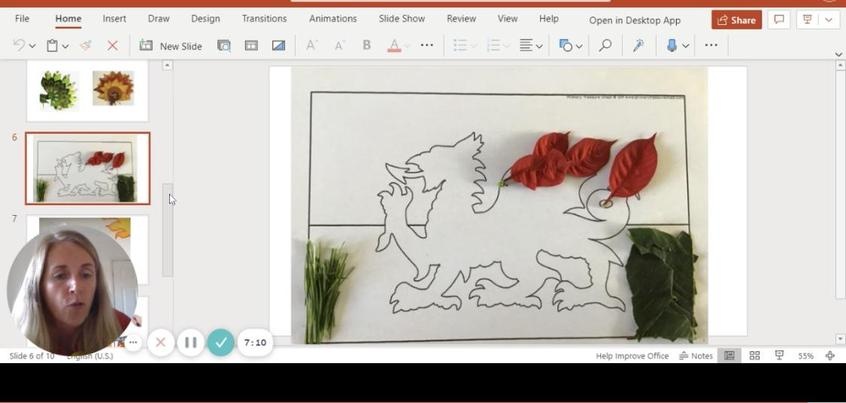Pause the screen recording
This screenshot has height=403, width=846.
click(x=190, y=343)
